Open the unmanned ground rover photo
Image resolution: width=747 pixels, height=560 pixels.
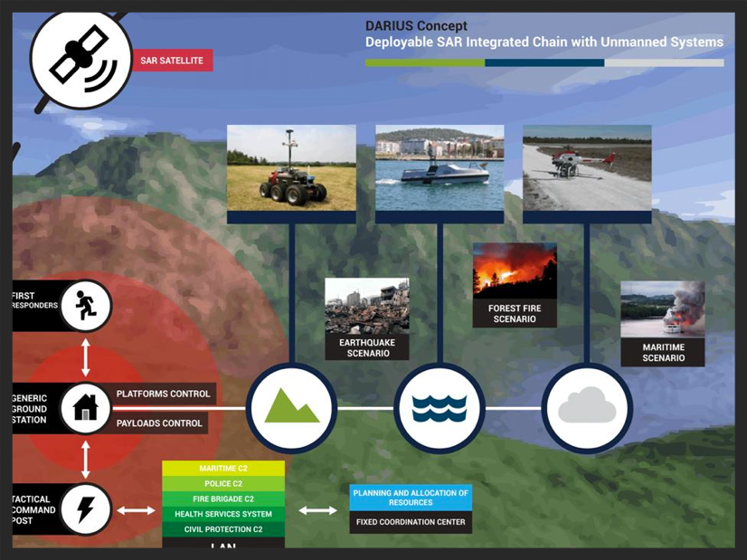coord(291,167)
